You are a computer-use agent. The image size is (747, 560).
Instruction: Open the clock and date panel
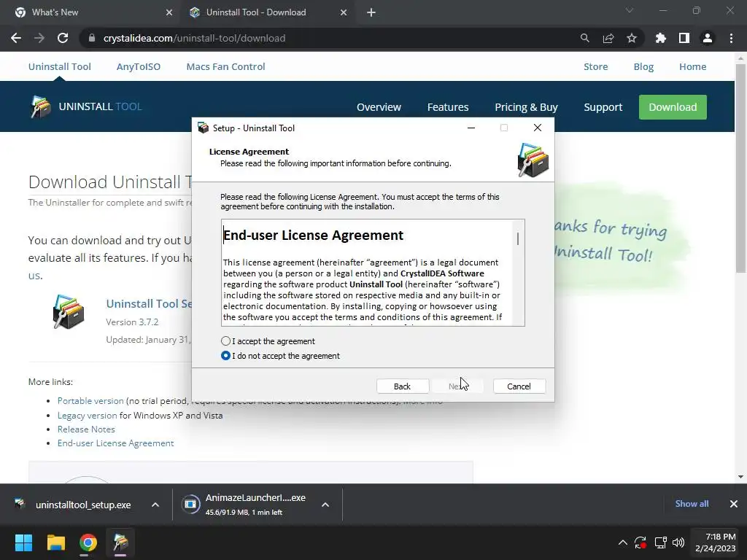(x=716, y=542)
